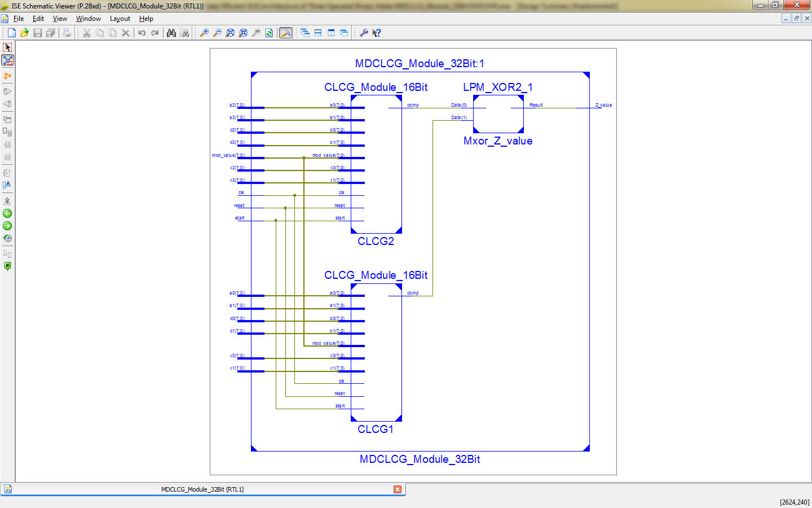812x508 pixels.
Task: Click the LPM_XOR2_1 label
Action: 498,87
